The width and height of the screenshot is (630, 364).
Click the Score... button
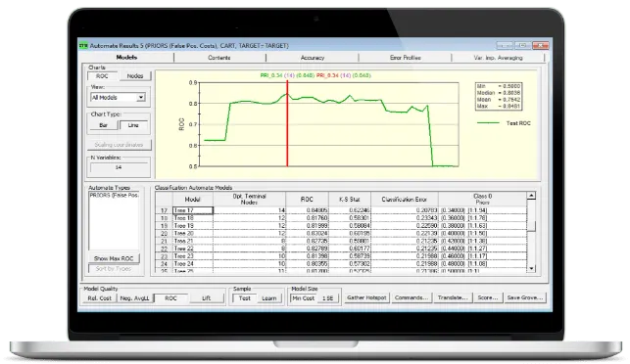[488, 297]
